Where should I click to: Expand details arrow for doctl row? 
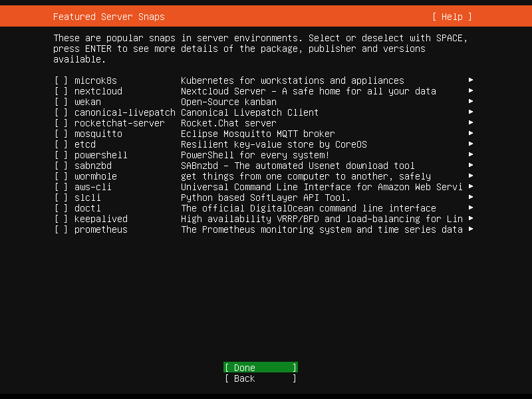click(x=471, y=207)
